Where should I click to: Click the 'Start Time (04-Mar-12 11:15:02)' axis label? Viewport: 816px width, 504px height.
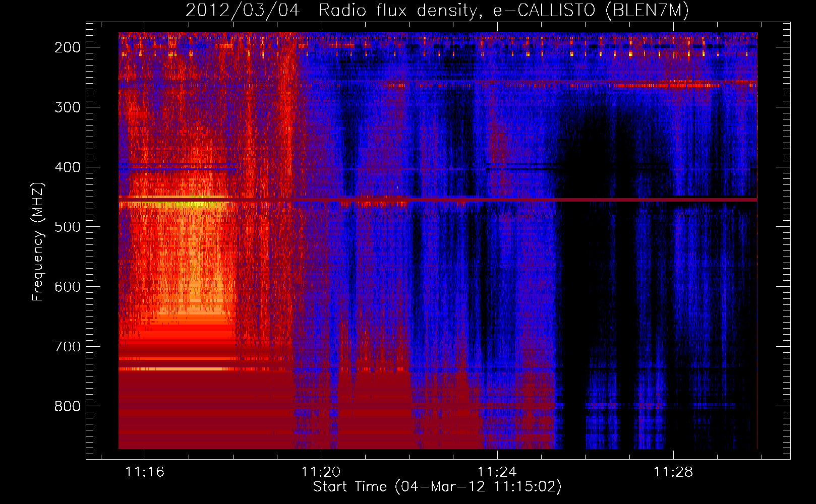[x=437, y=487]
